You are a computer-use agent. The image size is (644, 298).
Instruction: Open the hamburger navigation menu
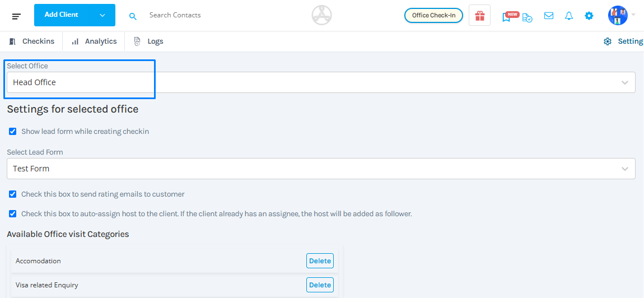pyautogui.click(x=16, y=16)
